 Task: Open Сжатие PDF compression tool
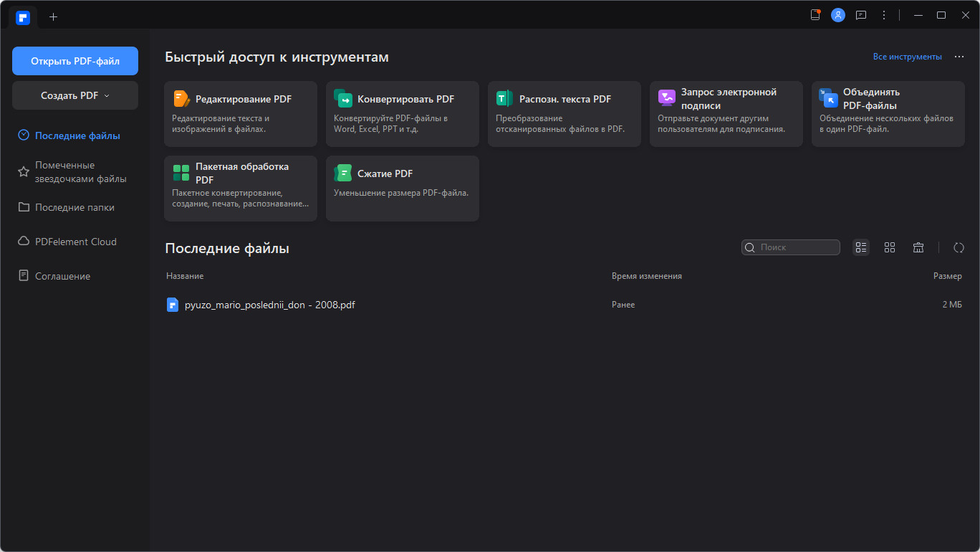402,188
